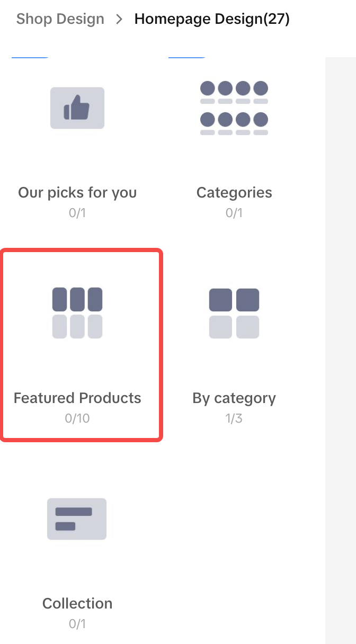Click the Homepage Design(27) breadcrumb title
This screenshot has width=356, height=644.
click(212, 19)
